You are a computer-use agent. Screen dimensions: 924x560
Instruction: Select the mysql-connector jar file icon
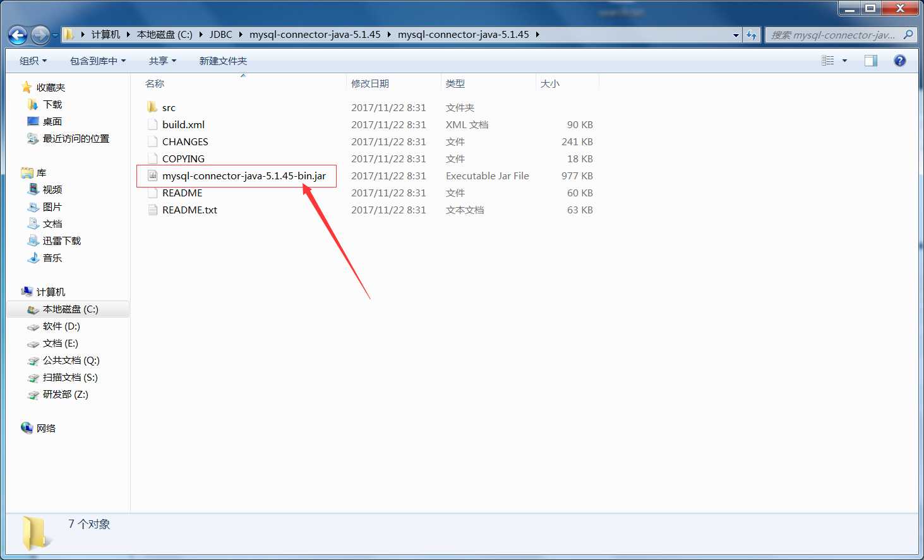tap(152, 176)
